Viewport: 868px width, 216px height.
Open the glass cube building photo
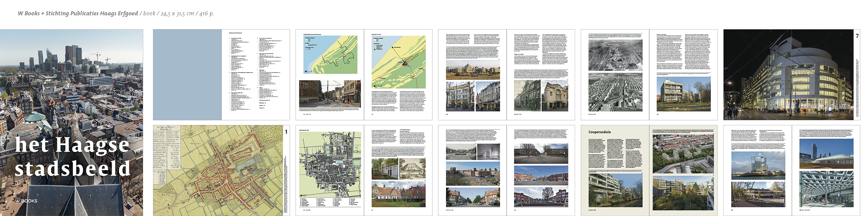[x=758, y=166]
